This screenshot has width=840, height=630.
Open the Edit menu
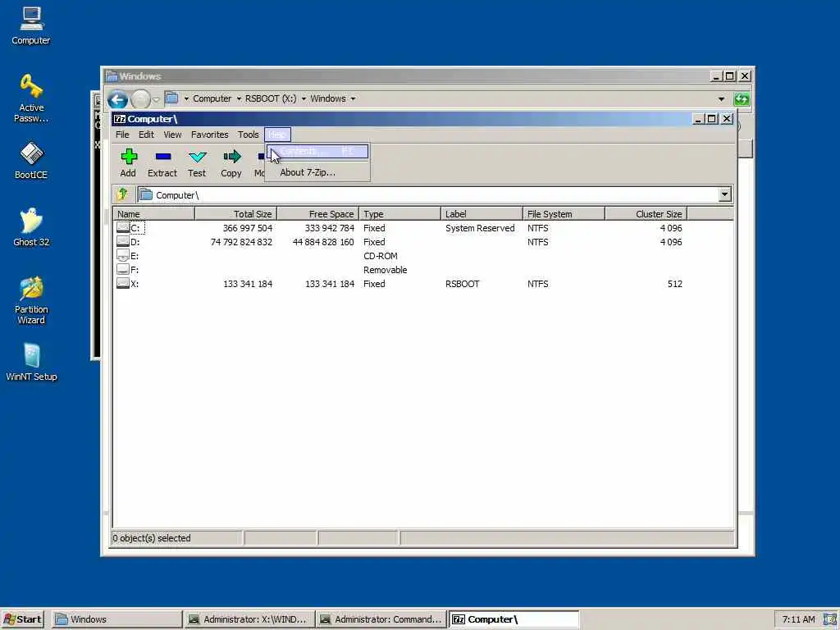click(x=146, y=135)
